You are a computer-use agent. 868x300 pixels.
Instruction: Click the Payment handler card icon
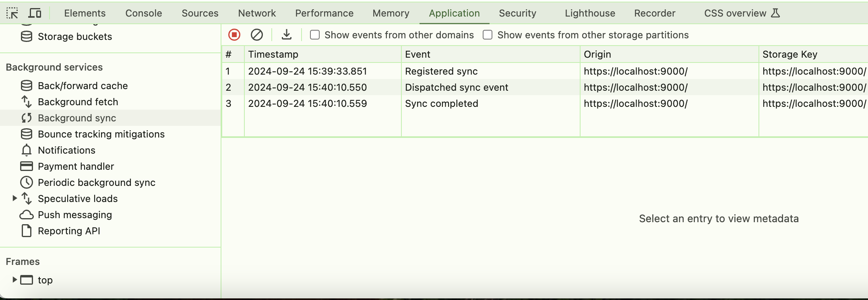27,167
